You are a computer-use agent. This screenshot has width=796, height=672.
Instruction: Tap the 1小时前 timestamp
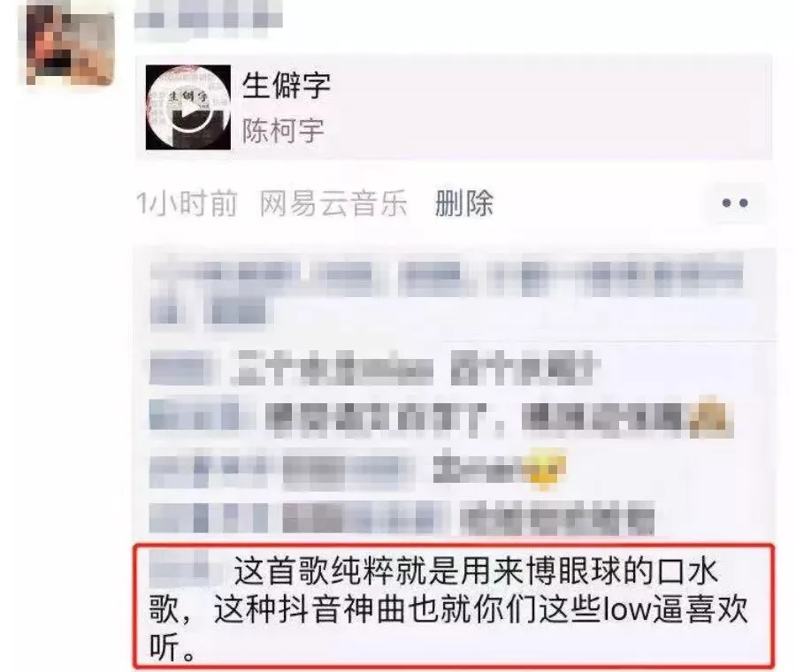pyautogui.click(x=187, y=203)
